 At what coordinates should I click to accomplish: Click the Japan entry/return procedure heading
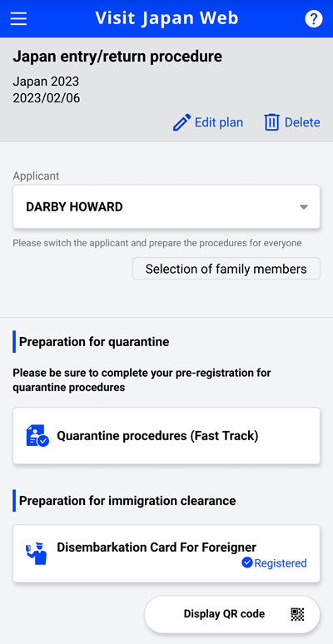pos(117,57)
